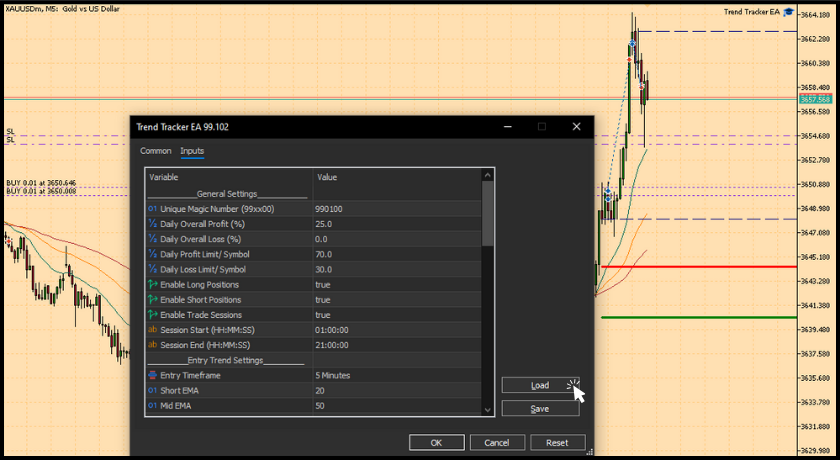This screenshot has width=840, height=460.
Task: Open the Entry Timeframe 5 Minutes dropdown
Action: click(333, 375)
